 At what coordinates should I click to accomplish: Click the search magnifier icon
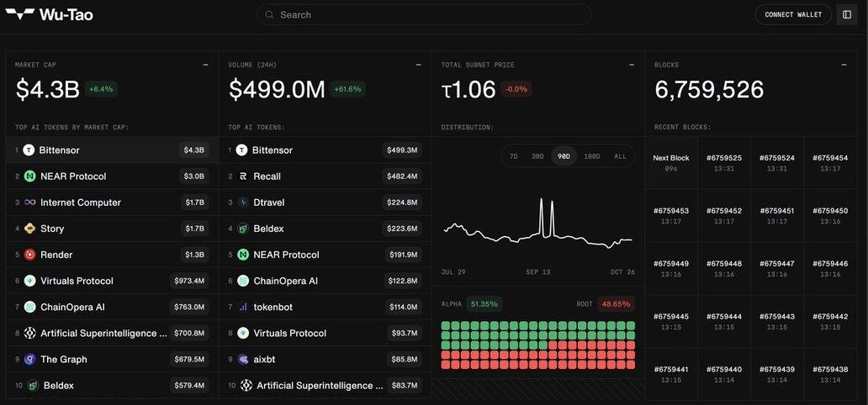pyautogui.click(x=270, y=15)
